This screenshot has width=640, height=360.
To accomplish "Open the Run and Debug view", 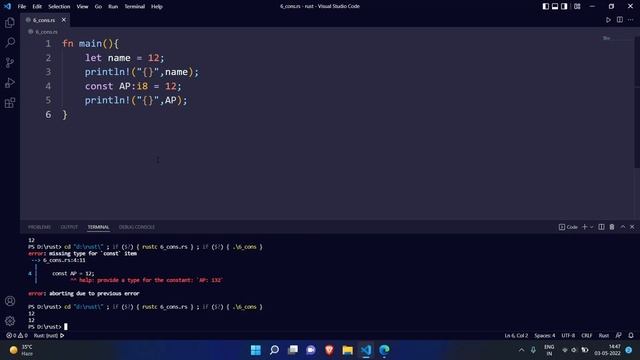I will click(10, 82).
